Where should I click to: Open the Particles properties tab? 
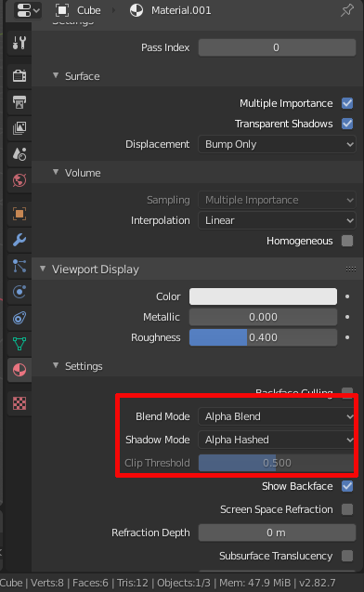(x=19, y=266)
